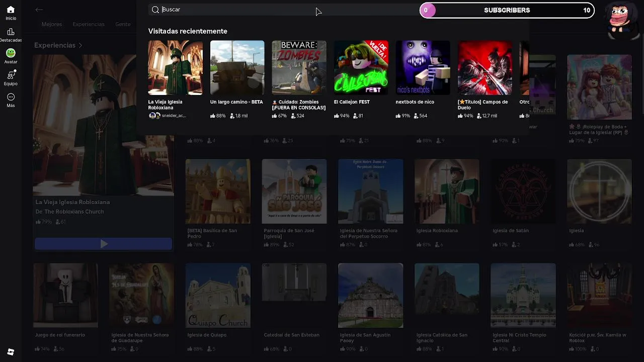The height and width of the screenshot is (362, 644).
Task: Play La Vieja Iglesia Robloxiana
Action: 103,244
